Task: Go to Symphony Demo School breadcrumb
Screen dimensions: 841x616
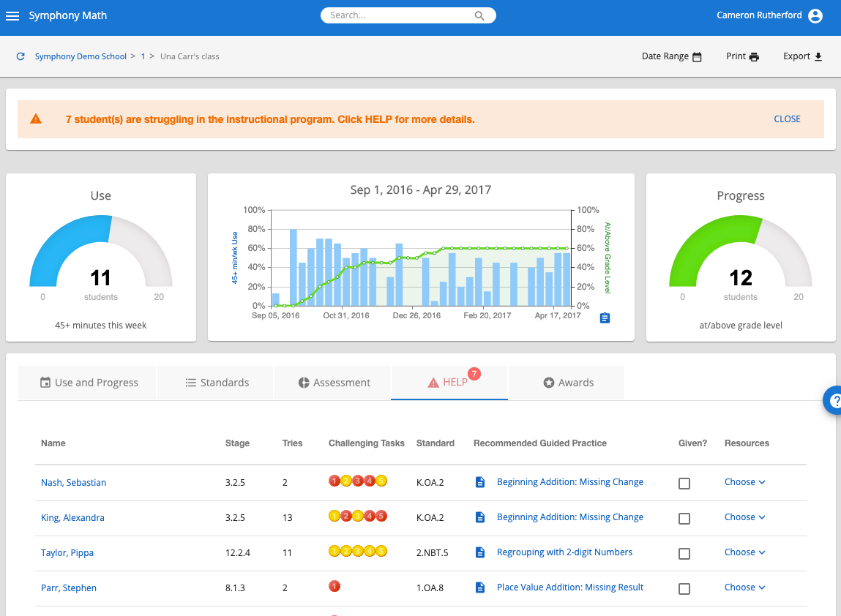Action: pyautogui.click(x=81, y=56)
